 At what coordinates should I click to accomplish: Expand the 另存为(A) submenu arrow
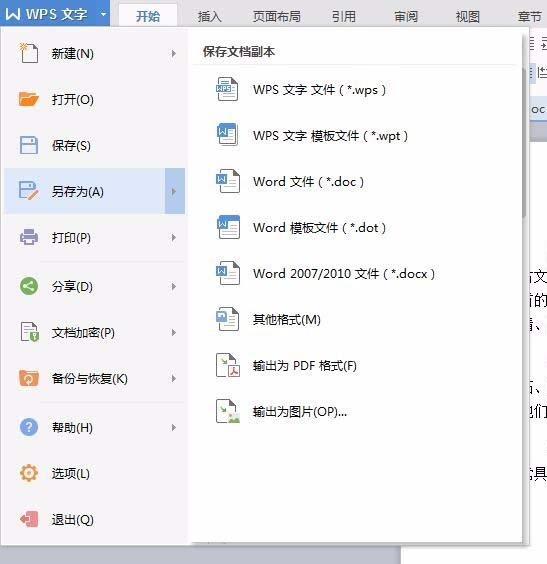point(175,191)
